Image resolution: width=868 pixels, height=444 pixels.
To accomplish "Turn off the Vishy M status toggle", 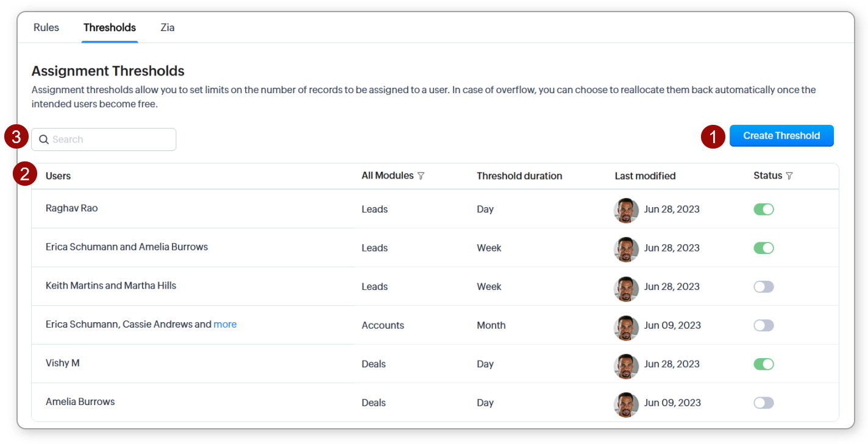I will [x=764, y=364].
